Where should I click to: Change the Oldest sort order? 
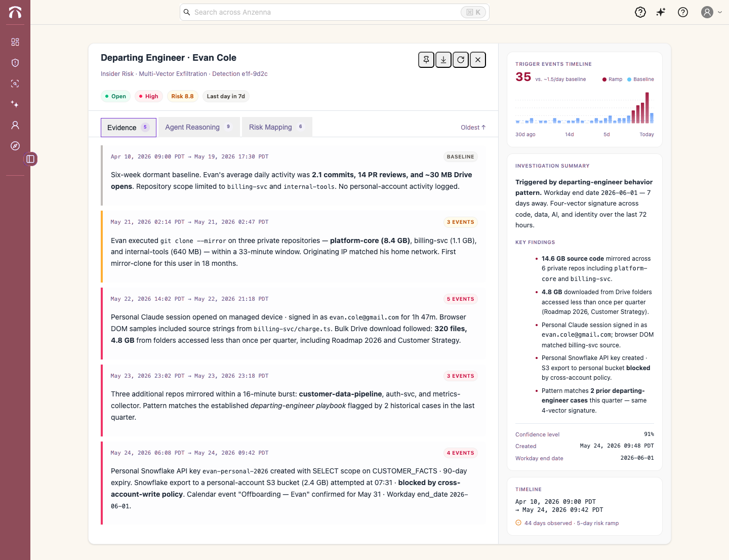pyautogui.click(x=473, y=128)
